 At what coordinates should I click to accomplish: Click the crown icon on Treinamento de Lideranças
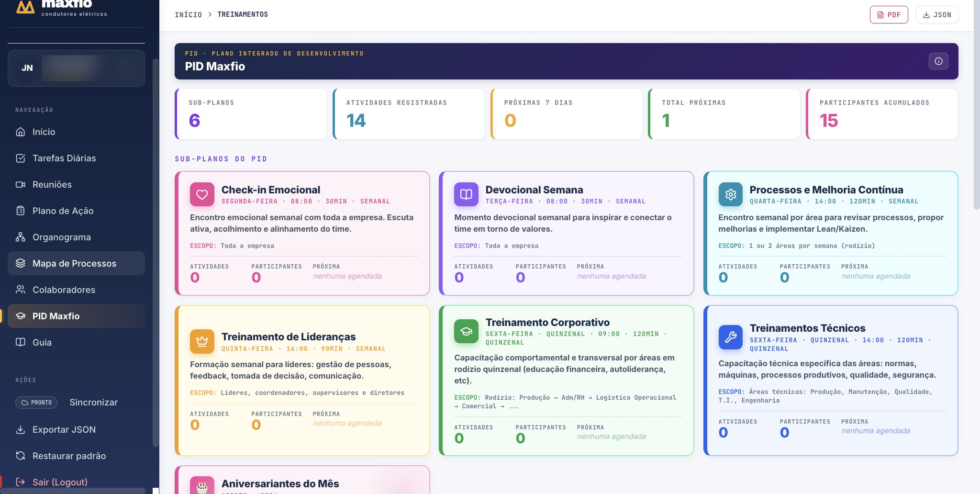(x=202, y=341)
